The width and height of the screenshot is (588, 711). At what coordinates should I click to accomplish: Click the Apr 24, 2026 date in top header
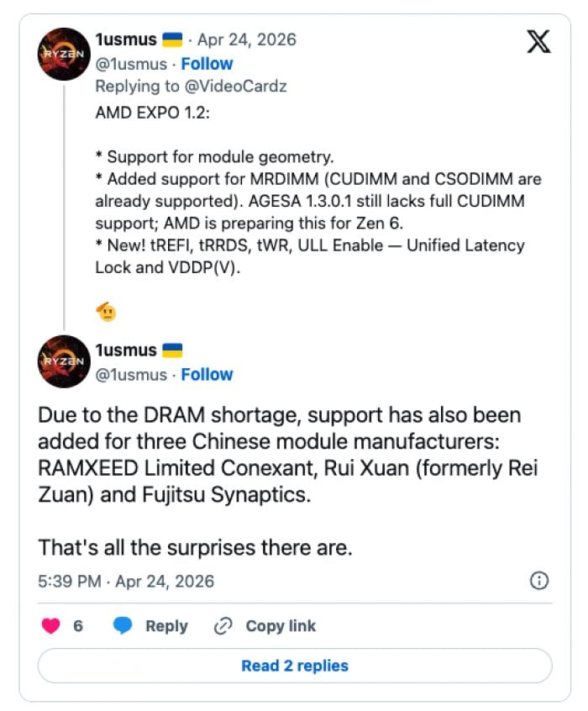(x=246, y=39)
